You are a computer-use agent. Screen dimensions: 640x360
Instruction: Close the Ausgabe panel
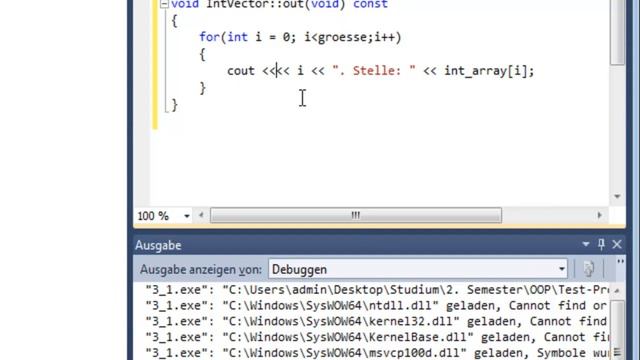pyautogui.click(x=617, y=244)
